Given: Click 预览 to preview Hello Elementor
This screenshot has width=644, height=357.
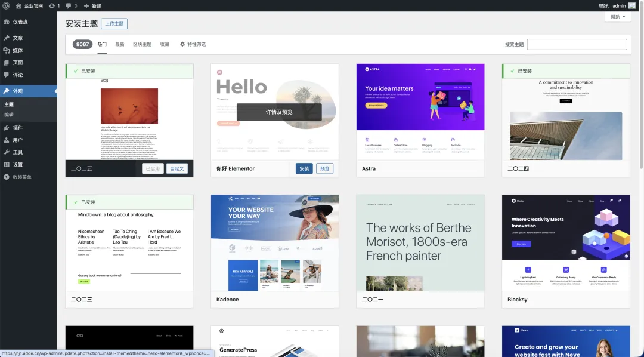Looking at the screenshot, I should pos(325,168).
